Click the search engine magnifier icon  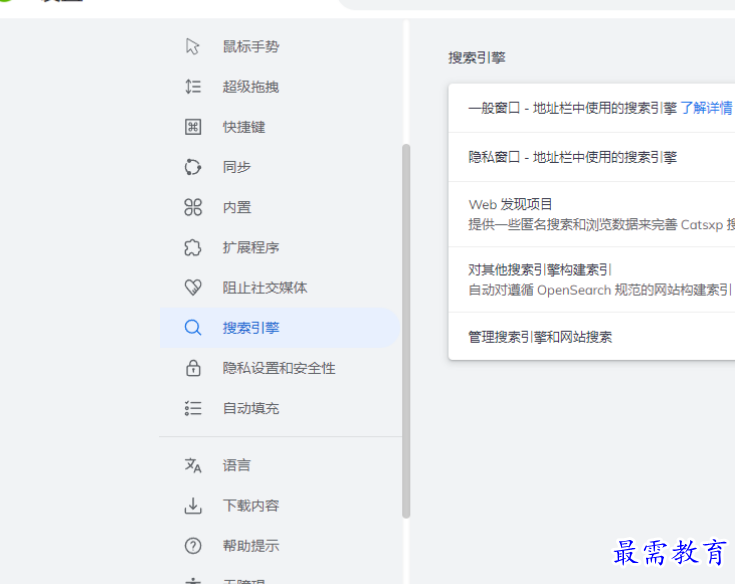193,328
